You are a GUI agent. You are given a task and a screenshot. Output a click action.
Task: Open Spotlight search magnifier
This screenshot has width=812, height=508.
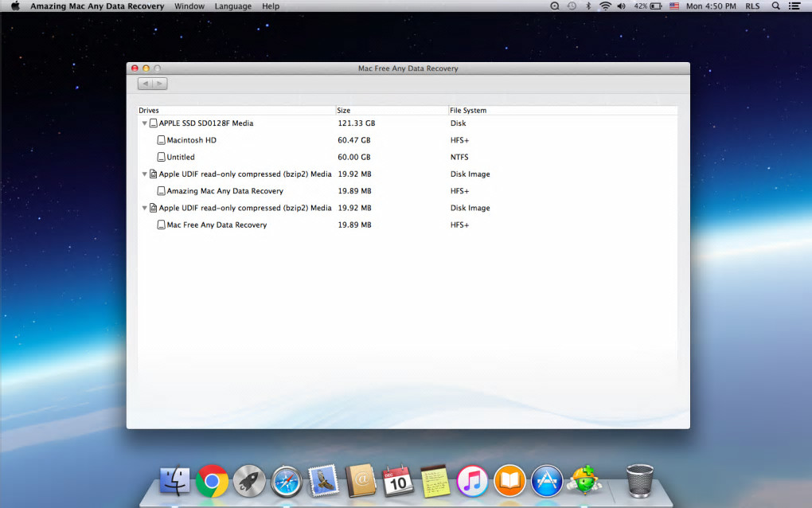click(775, 6)
